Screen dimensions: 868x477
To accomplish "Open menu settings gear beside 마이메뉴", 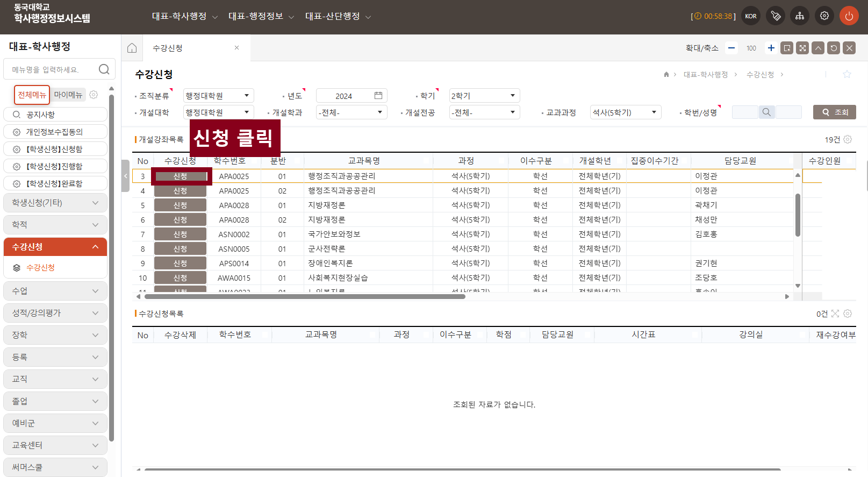I will 94,95.
